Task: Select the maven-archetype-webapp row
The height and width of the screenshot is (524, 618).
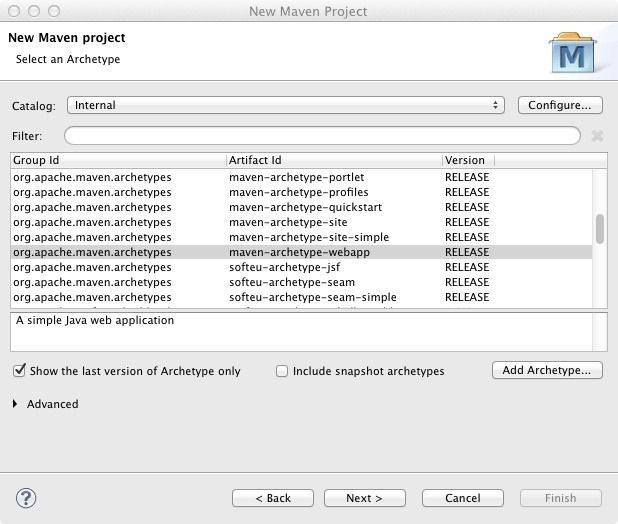Action: [302, 252]
